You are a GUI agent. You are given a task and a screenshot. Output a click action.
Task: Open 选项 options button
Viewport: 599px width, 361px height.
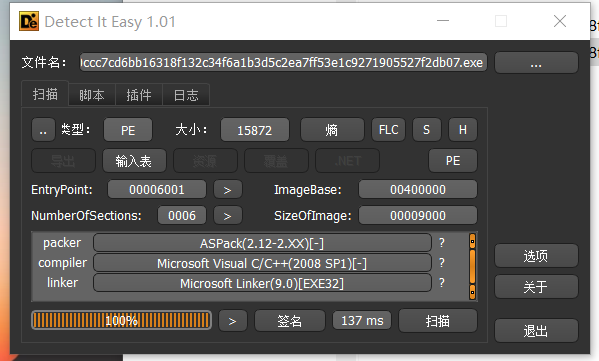click(x=536, y=256)
